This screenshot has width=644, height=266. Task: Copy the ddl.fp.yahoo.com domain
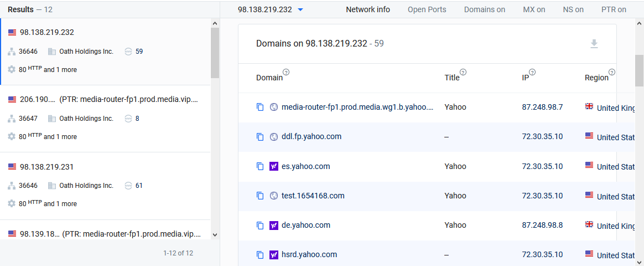tap(260, 137)
